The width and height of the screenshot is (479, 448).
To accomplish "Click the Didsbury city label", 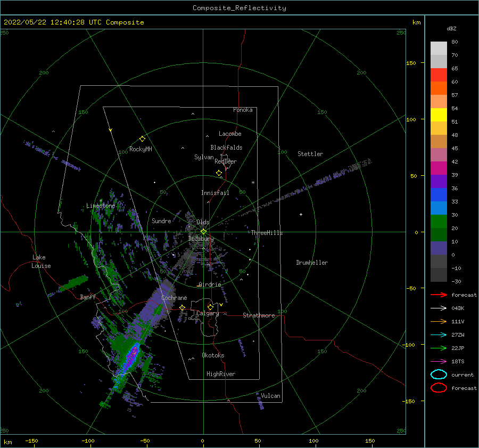I will 201,239.
